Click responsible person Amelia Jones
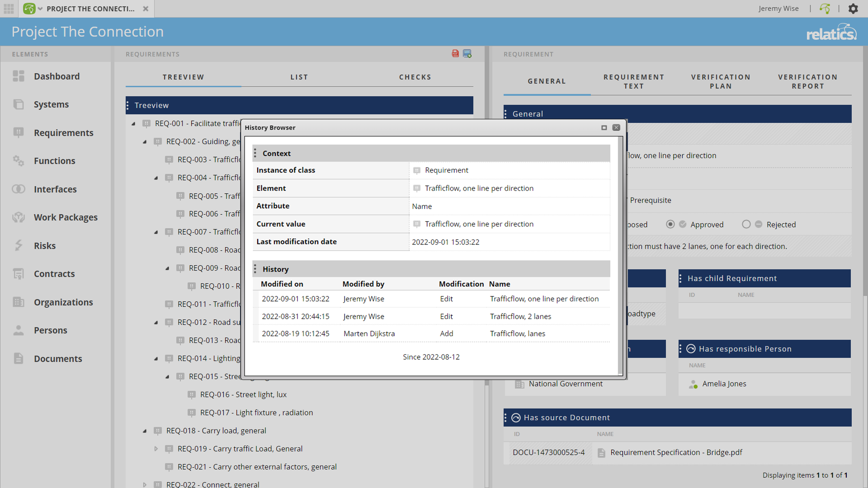Screen dimensions: 868x488 click(724, 384)
